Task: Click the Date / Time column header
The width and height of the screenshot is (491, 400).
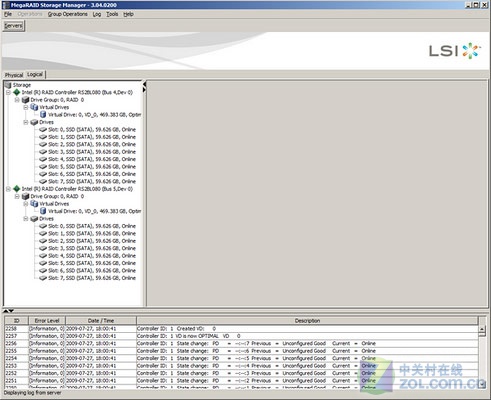Action: tap(101, 321)
